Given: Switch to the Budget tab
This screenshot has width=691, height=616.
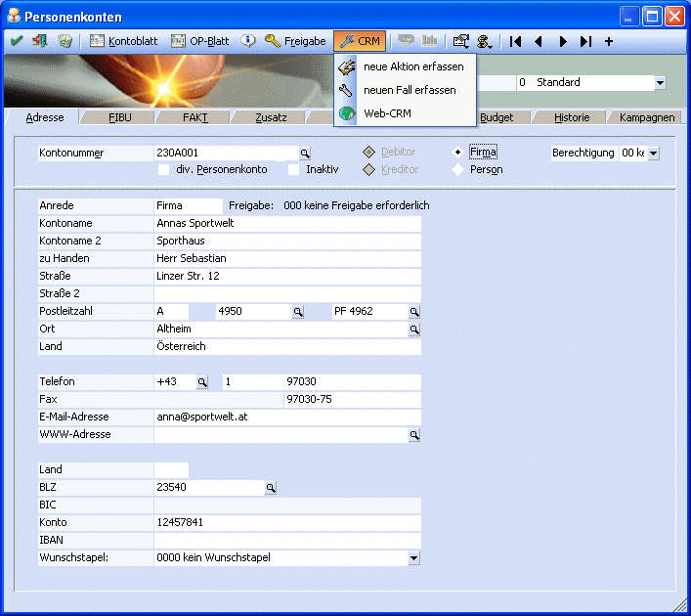Looking at the screenshot, I should [497, 117].
